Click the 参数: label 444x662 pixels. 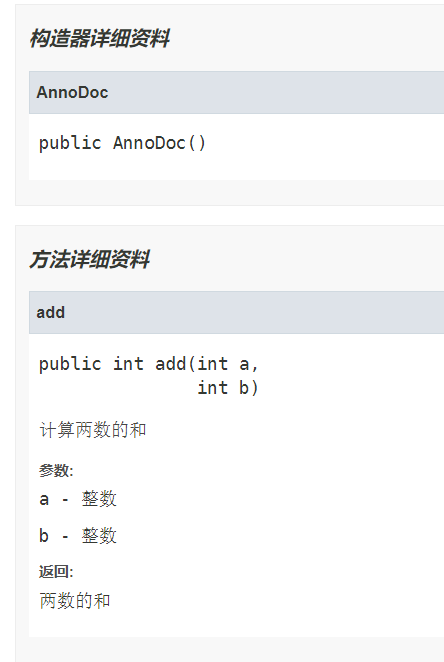click(56, 470)
